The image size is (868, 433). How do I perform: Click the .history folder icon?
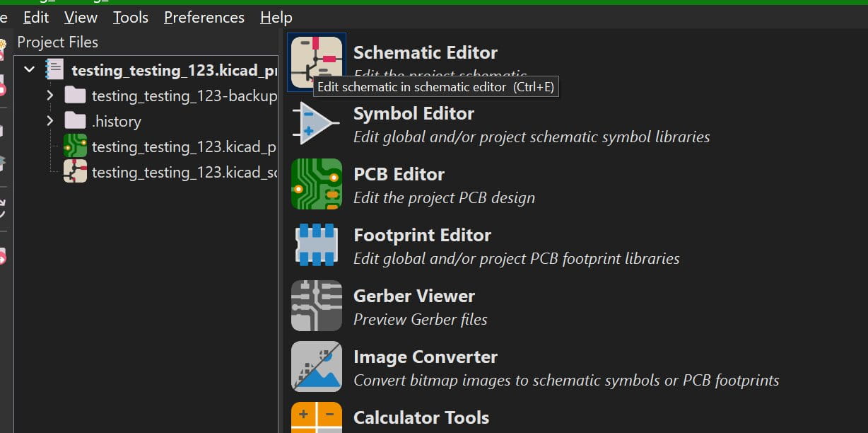75,121
